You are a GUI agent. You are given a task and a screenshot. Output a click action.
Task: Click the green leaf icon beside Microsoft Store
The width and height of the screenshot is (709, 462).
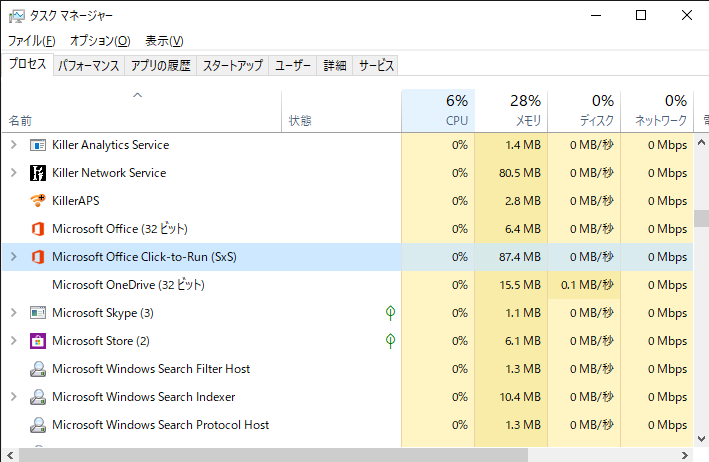pyautogui.click(x=390, y=341)
